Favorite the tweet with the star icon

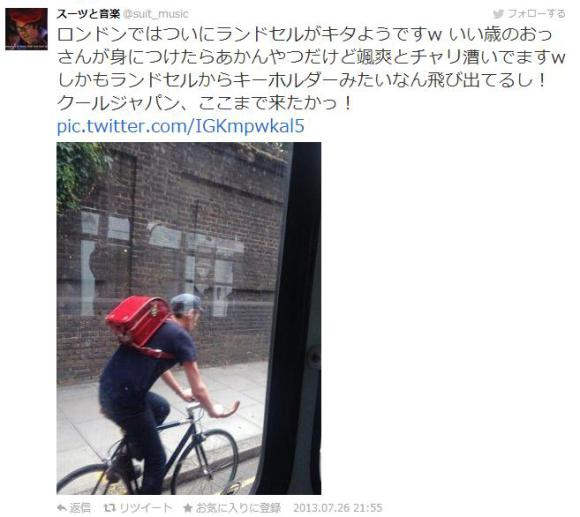(188, 508)
